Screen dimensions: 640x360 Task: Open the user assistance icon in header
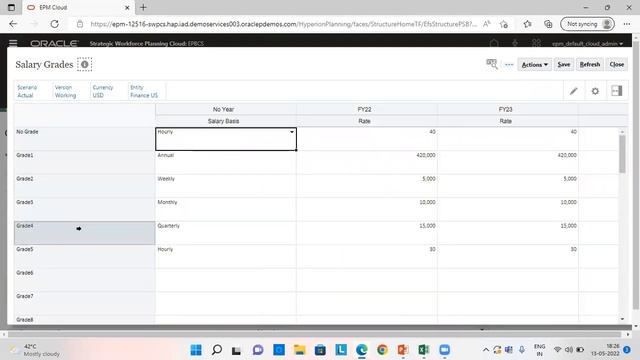[x=536, y=43]
